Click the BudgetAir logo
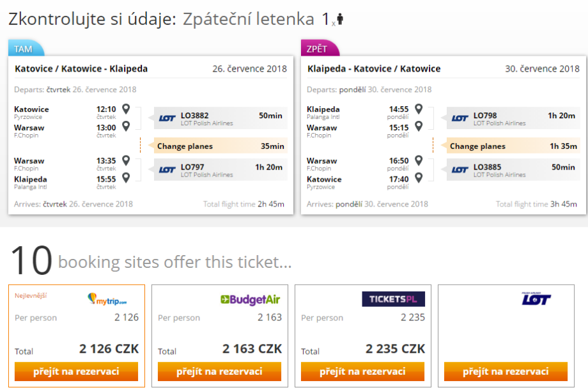The width and height of the screenshot is (588, 390). point(250,299)
